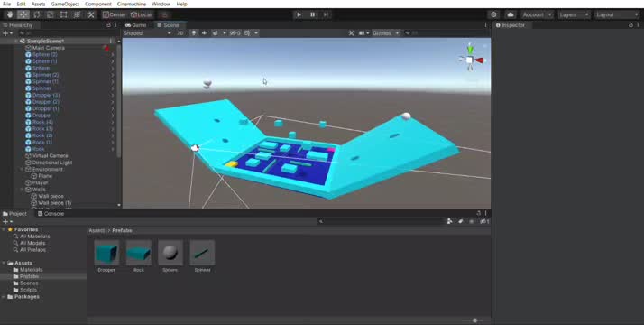Open the Layers dropdown
Screen dimensions: 644x325
click(x=574, y=14)
